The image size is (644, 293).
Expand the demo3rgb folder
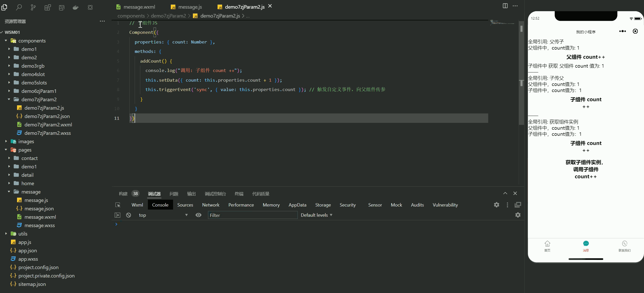coord(33,66)
